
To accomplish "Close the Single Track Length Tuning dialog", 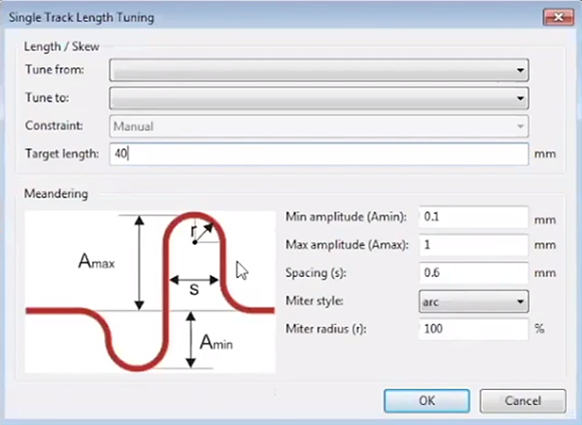I will click(558, 17).
